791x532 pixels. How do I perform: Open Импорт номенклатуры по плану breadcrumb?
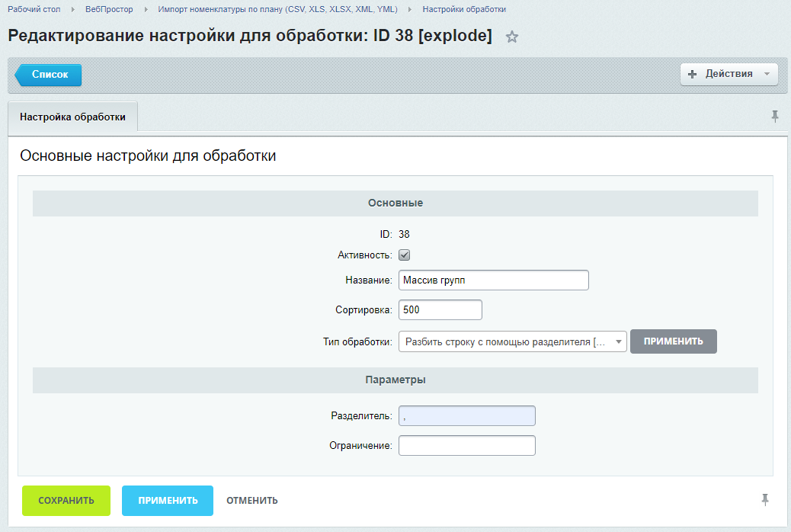(x=277, y=9)
